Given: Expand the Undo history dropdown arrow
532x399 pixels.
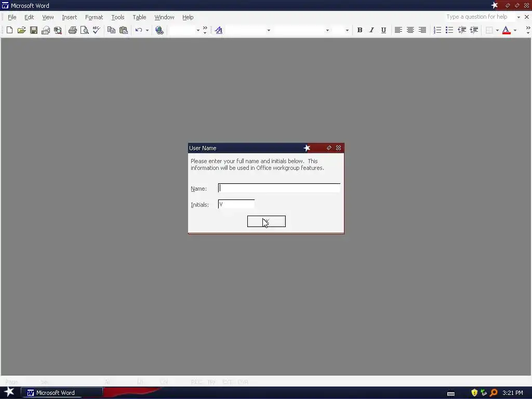Looking at the screenshot, I should coord(147,30).
